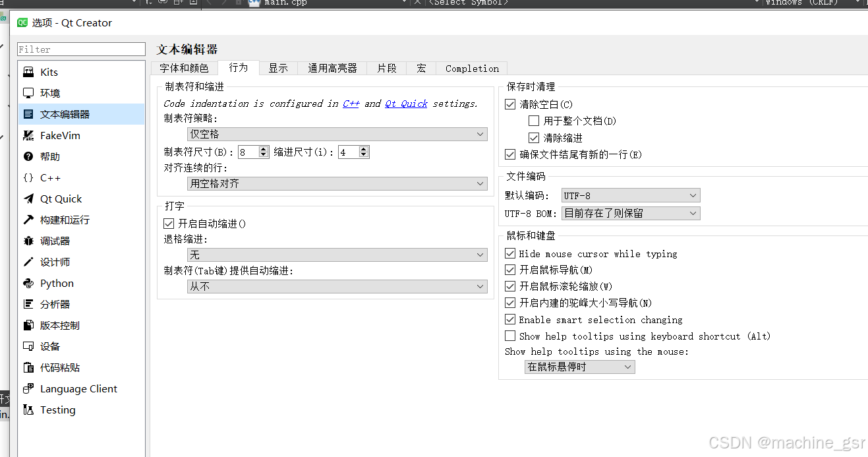Switch to the 行为 tab

point(239,67)
